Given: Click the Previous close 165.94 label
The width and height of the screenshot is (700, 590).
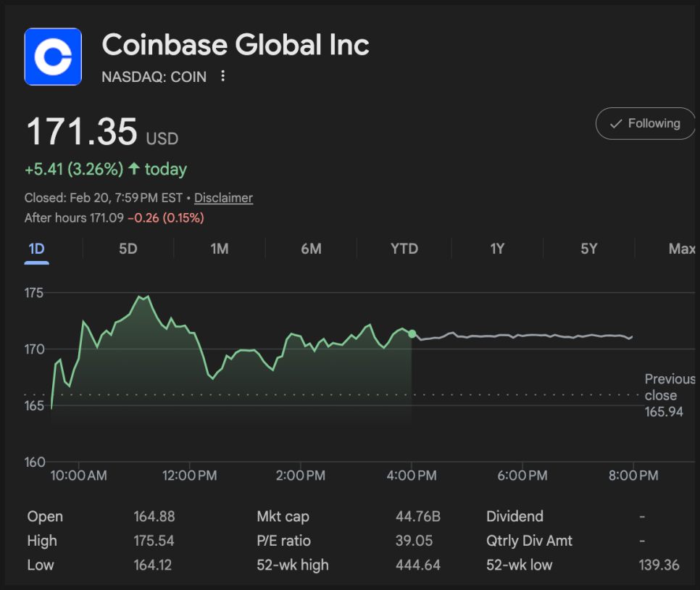Looking at the screenshot, I should pyautogui.click(x=668, y=396).
